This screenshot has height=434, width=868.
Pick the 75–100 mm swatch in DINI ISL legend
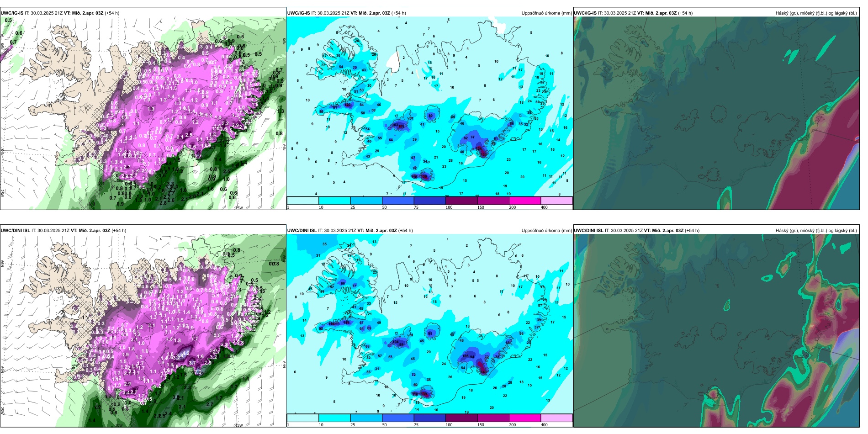429,418
